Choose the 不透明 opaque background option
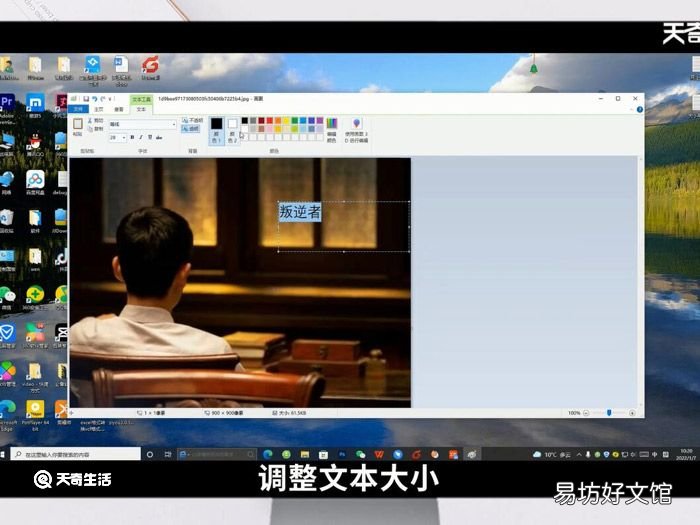 (192, 121)
